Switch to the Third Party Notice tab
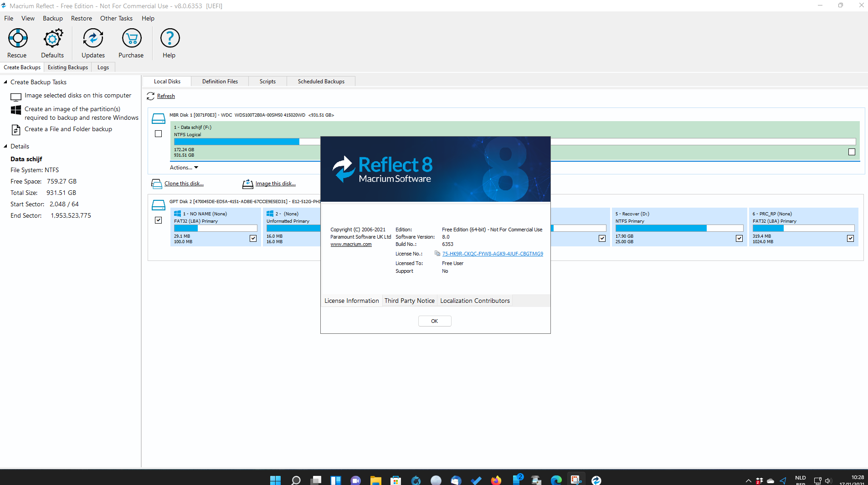Image resolution: width=868 pixels, height=485 pixels. 409,301
